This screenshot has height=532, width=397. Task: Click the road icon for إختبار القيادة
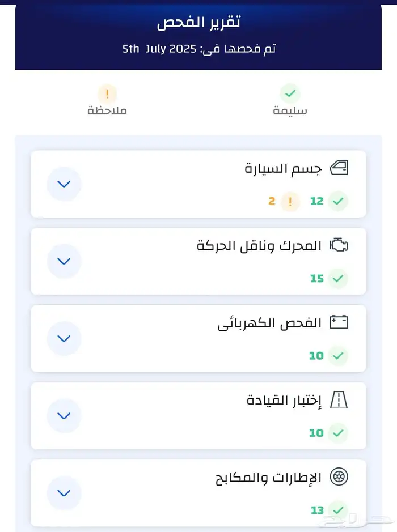339,400
